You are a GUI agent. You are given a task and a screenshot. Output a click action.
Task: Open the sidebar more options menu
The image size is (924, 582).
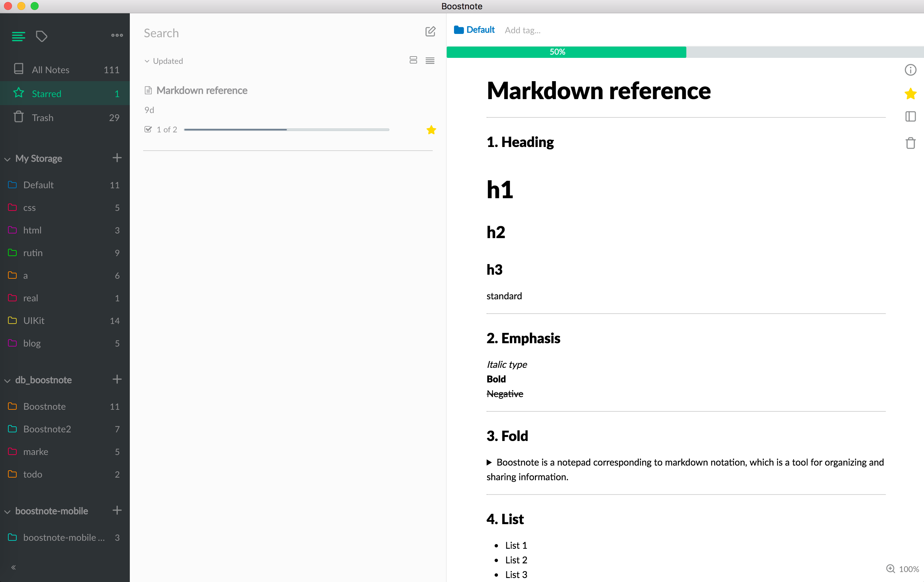(117, 35)
